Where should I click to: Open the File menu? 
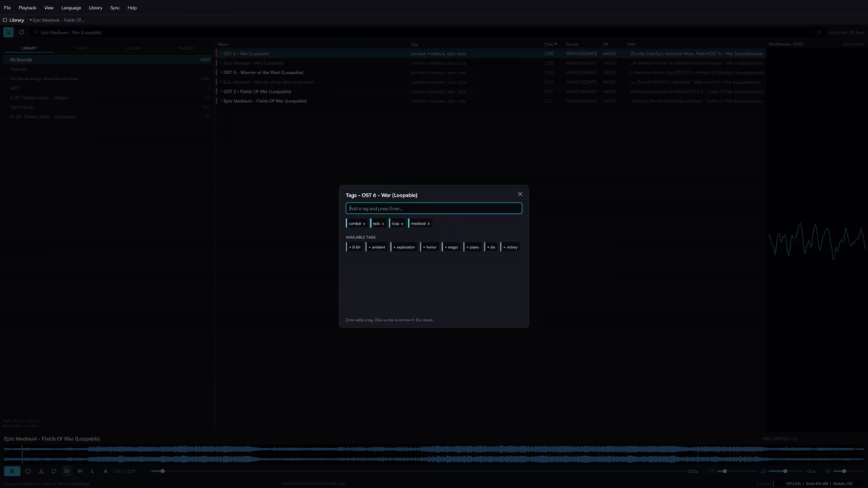(7, 7)
